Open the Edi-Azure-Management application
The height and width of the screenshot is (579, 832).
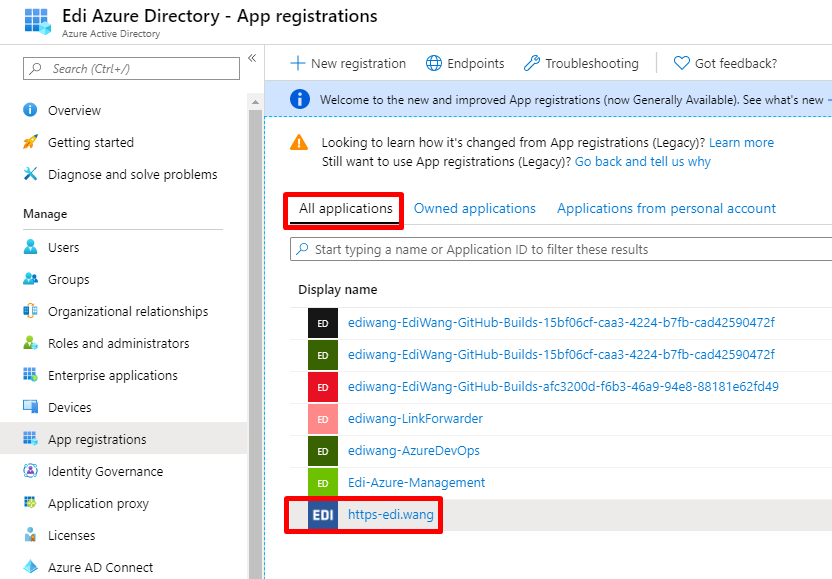click(x=417, y=482)
